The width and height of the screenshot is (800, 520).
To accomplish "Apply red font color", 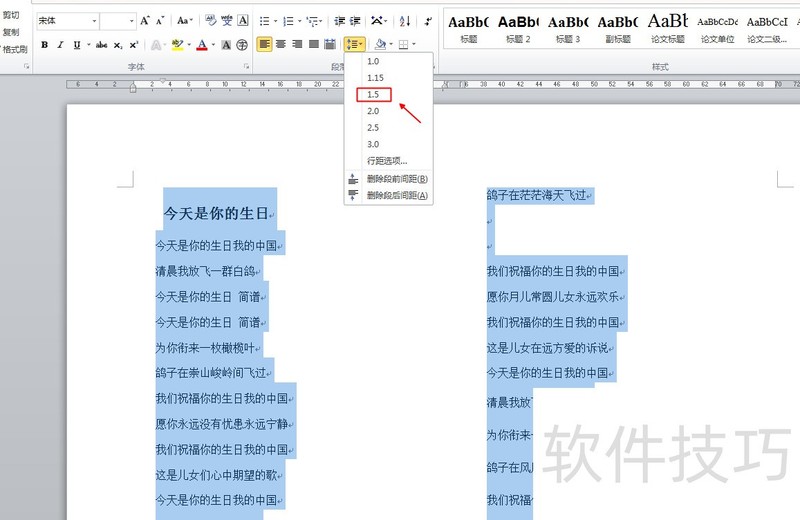I will pyautogui.click(x=202, y=45).
